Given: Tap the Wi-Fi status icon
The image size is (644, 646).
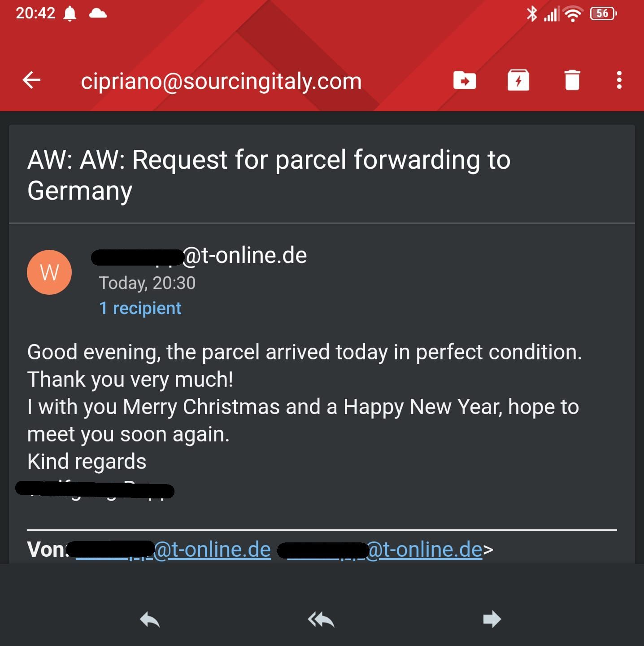Looking at the screenshot, I should [x=573, y=14].
